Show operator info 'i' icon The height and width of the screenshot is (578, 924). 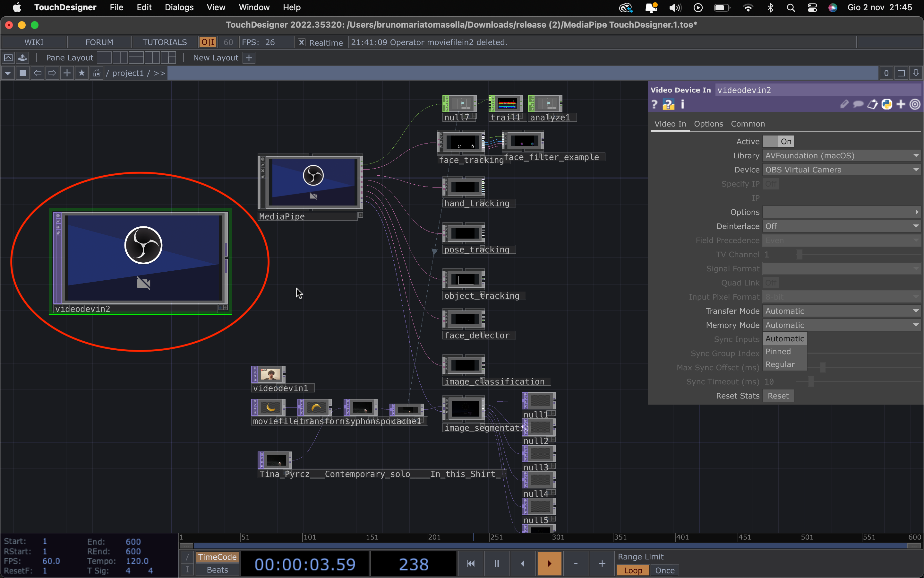click(x=683, y=104)
